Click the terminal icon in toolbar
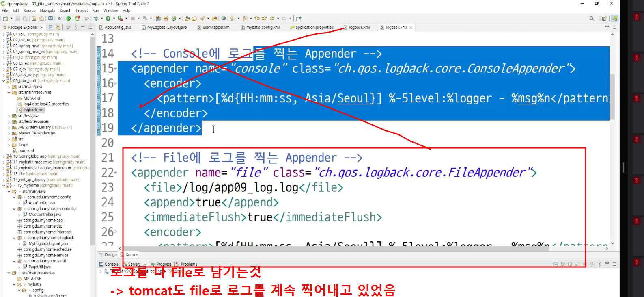Screen dimensions: 644x297 (50, 18)
